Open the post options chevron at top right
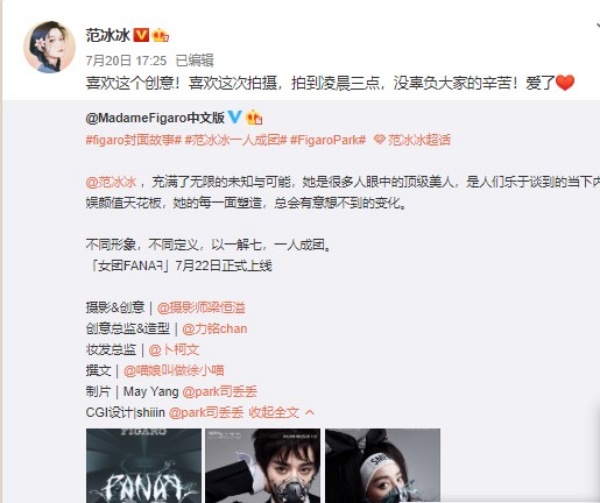Viewport: 600px width, 503px height. (597, 27)
